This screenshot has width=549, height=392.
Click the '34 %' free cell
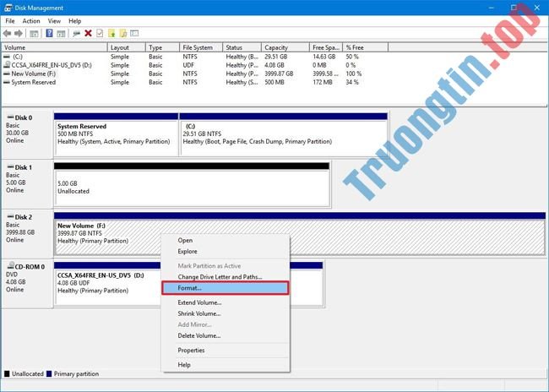point(352,82)
